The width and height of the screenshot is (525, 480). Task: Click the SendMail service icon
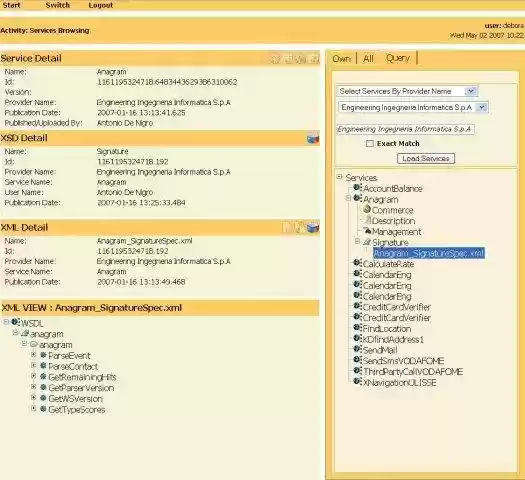coord(357,349)
